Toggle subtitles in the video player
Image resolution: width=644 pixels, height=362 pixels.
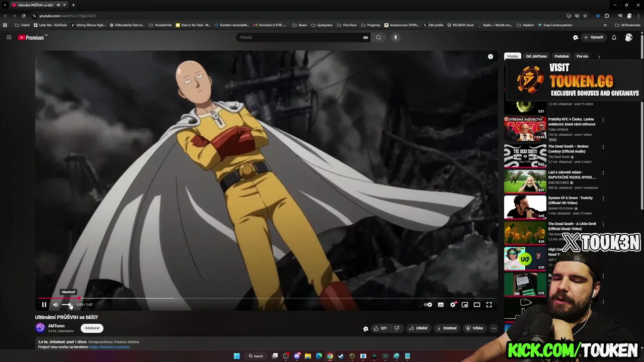(441, 305)
